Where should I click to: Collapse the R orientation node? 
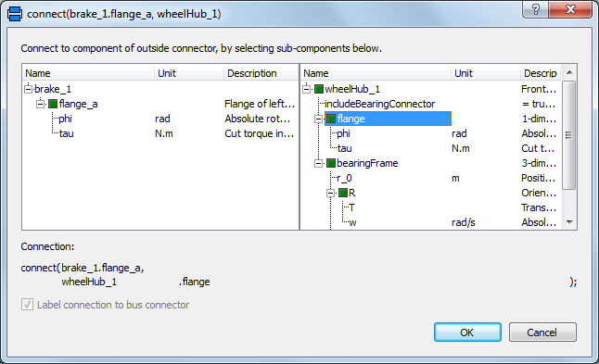click(330, 193)
